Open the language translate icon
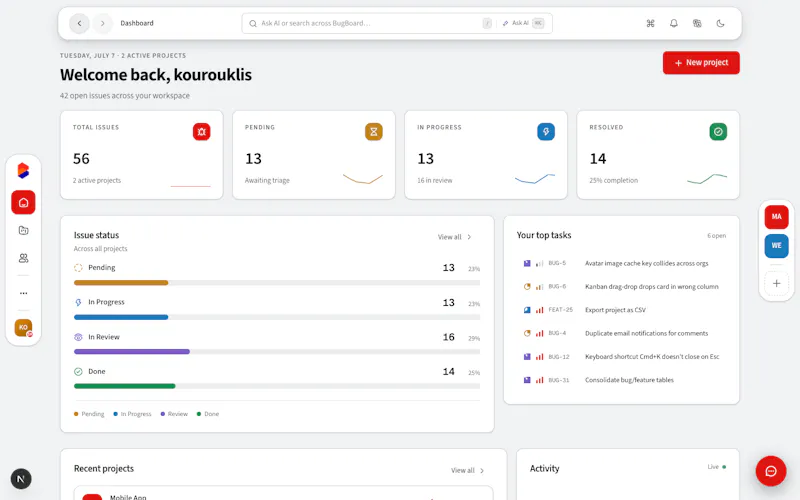The height and width of the screenshot is (500, 800). coord(697,23)
